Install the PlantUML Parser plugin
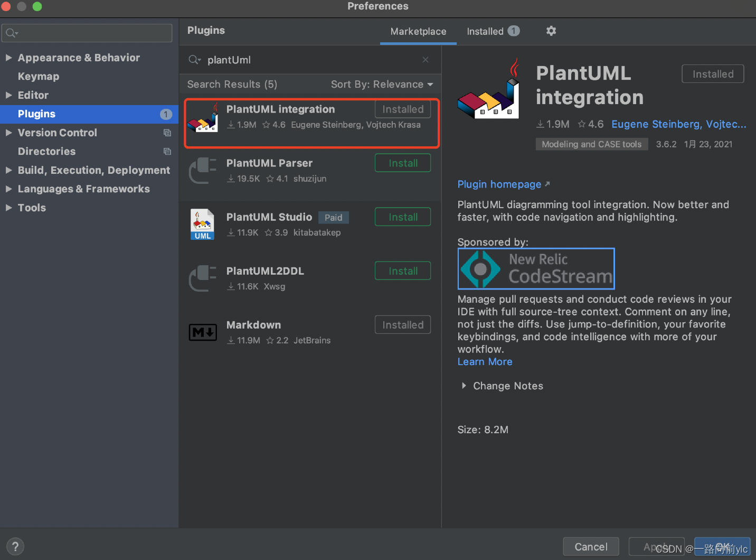Image resolution: width=756 pixels, height=560 pixels. click(402, 163)
